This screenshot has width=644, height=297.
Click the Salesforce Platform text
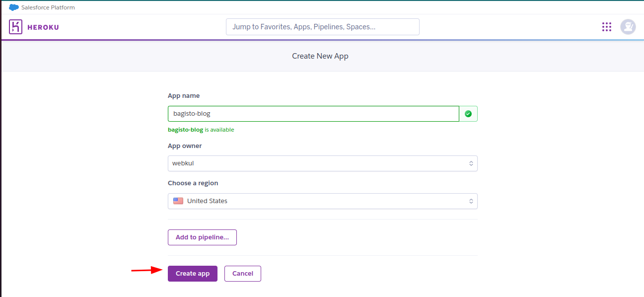(48, 7)
